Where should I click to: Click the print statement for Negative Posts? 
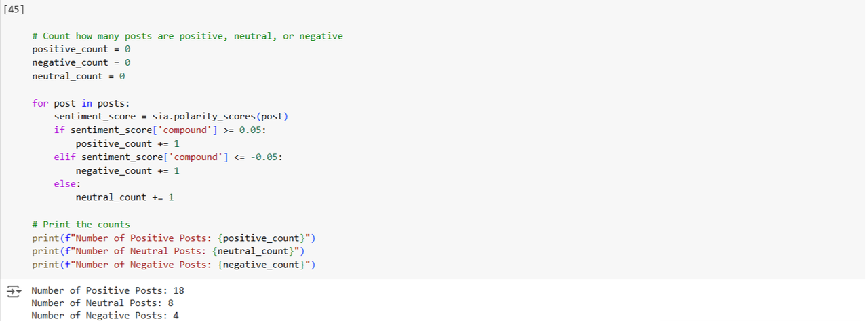coord(174,265)
